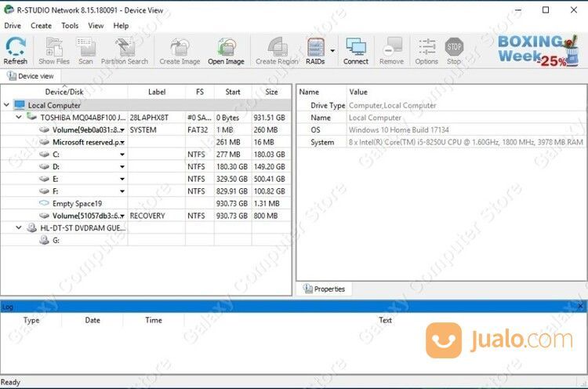588x389 pixels.
Task: Click the Log panel Date column header
Action: click(x=93, y=320)
